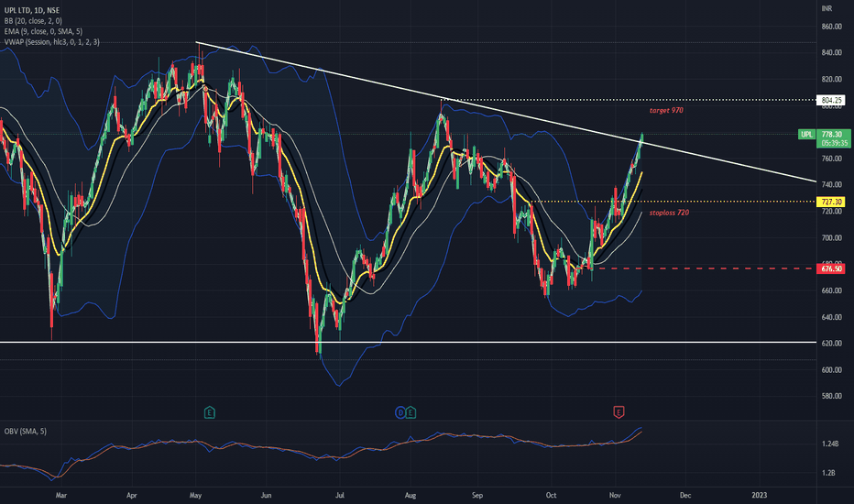Click the earnings E icon near May
The width and height of the screenshot is (854, 504).
pyautogui.click(x=209, y=412)
